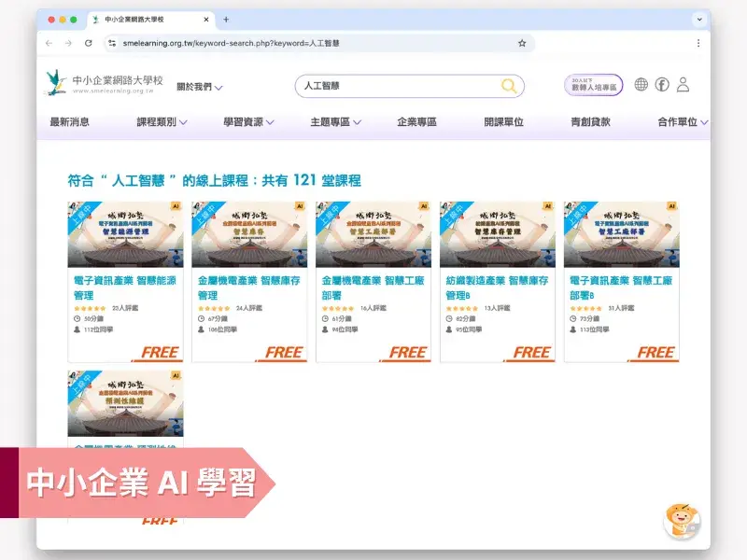
Task: Expand the 學習資源 menu
Action: coord(248,122)
